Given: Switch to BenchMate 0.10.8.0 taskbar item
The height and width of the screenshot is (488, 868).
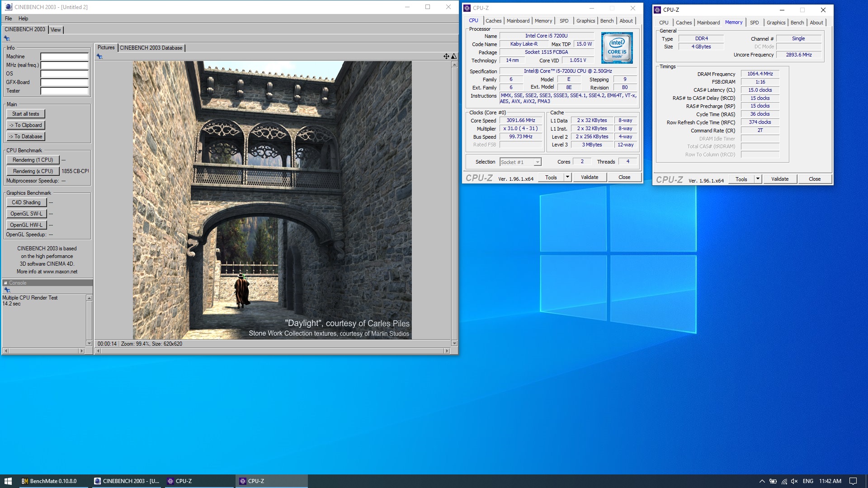Looking at the screenshot, I should pyautogui.click(x=53, y=481).
